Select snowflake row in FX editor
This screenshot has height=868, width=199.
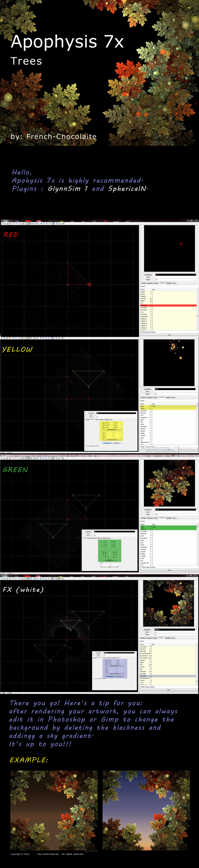[x=168, y=674]
